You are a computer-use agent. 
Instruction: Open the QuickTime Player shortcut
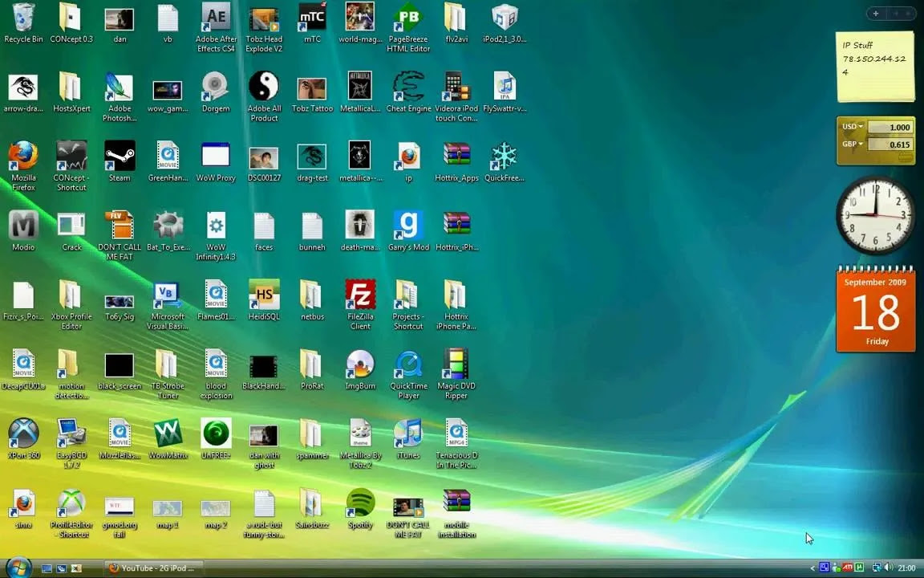point(408,365)
